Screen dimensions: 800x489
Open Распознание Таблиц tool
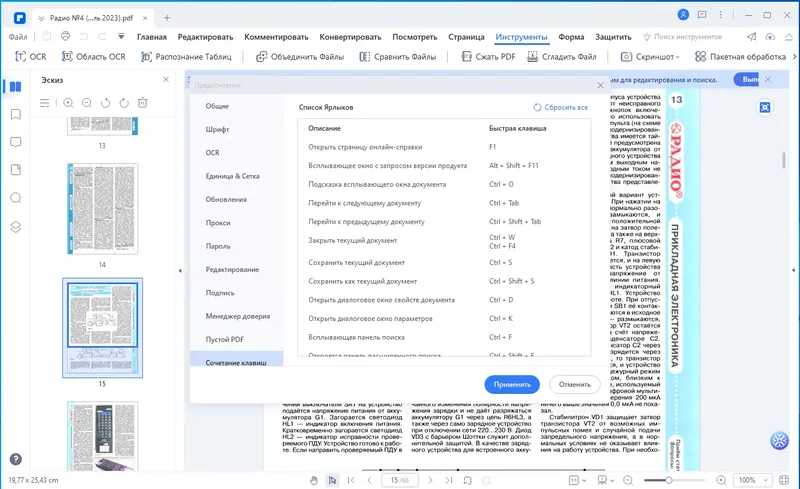tap(186, 57)
